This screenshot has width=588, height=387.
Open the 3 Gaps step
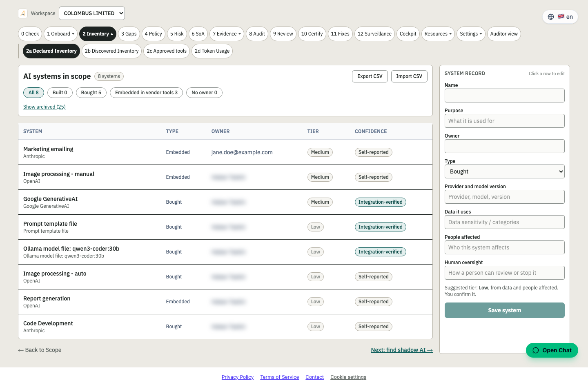click(129, 34)
